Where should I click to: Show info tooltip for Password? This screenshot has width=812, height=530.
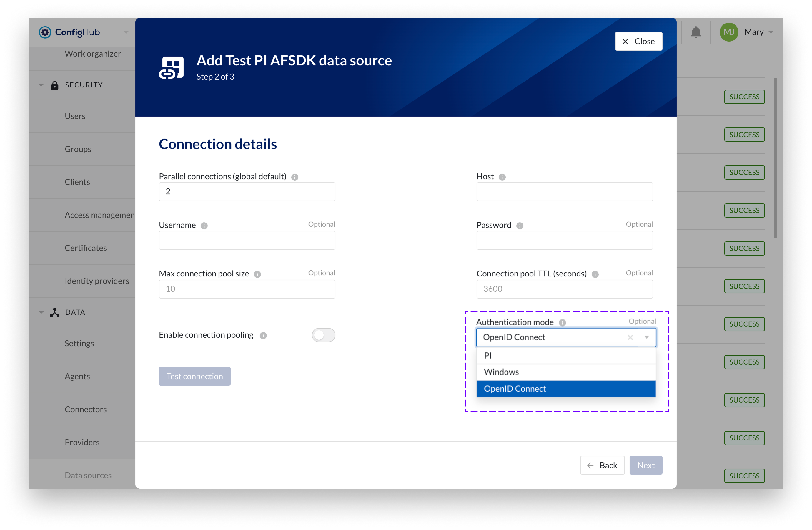520,226
